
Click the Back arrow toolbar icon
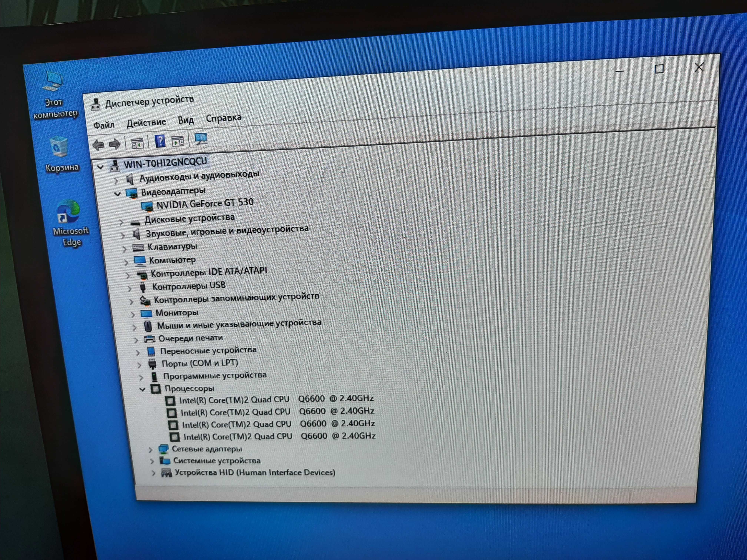(x=98, y=145)
